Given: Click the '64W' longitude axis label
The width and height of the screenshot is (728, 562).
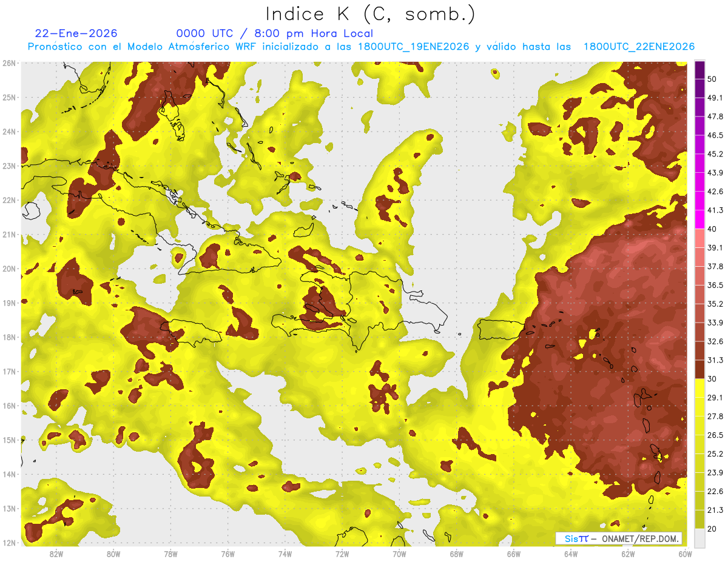Looking at the screenshot, I should [571, 554].
